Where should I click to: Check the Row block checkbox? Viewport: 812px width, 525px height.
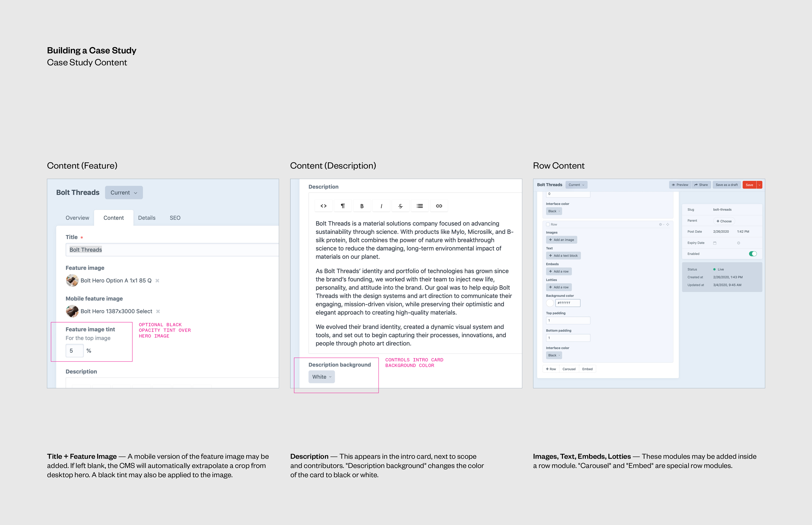[x=548, y=224]
